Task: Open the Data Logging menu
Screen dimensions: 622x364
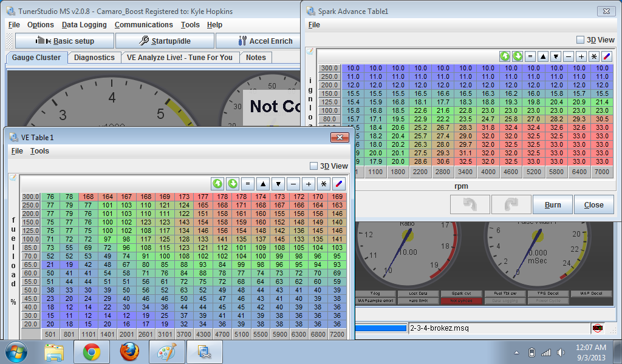Action: [84, 25]
